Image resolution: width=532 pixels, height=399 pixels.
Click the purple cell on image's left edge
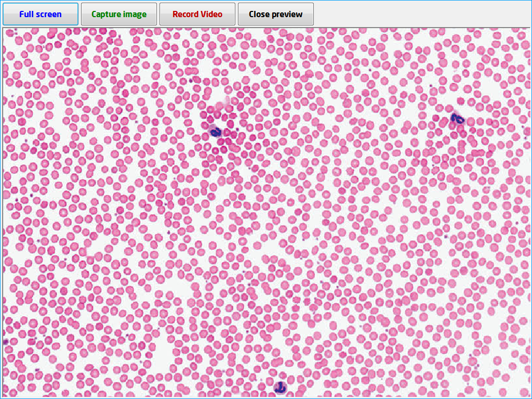6,341
